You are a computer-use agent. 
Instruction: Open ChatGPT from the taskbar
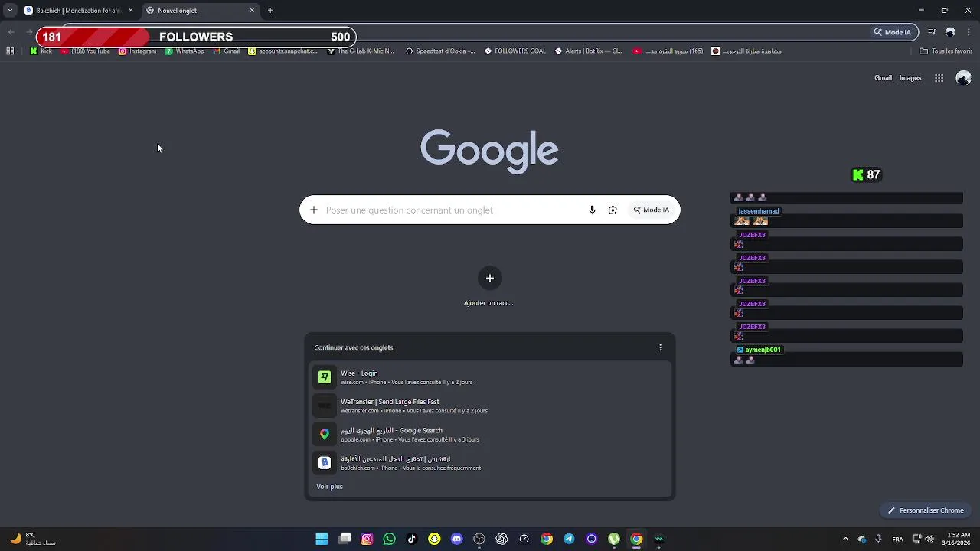point(501,539)
